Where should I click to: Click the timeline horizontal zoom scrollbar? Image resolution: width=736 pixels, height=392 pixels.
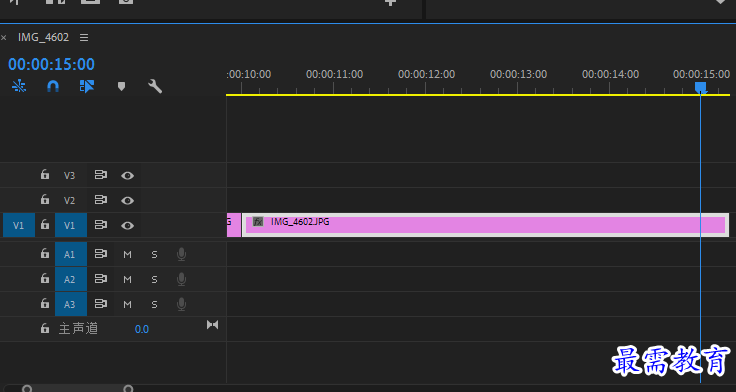tap(77, 388)
